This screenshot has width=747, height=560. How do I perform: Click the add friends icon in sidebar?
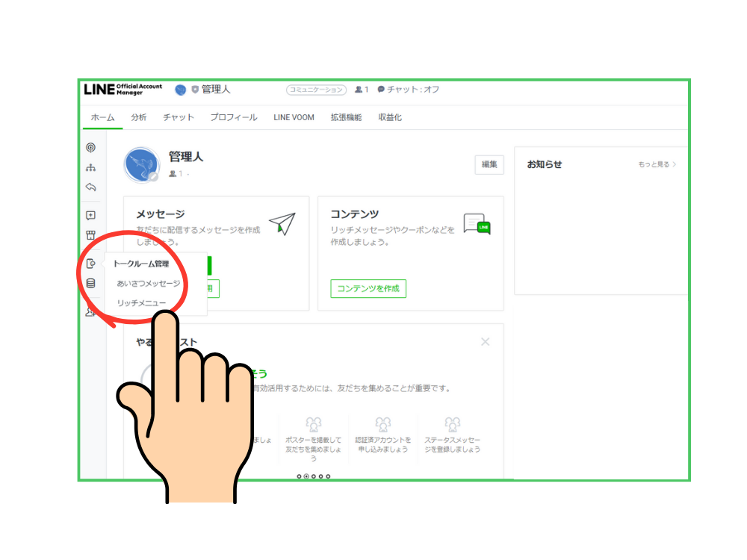click(91, 311)
